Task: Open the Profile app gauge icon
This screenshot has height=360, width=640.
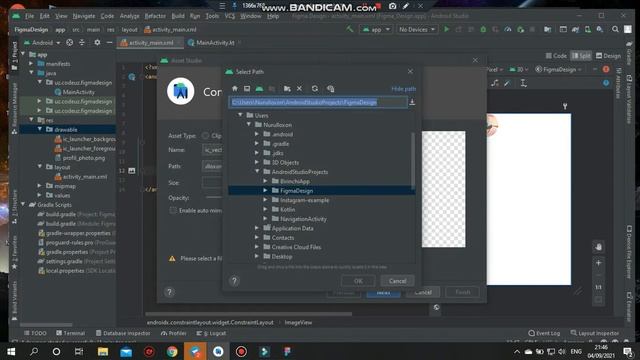Action: coord(508,29)
